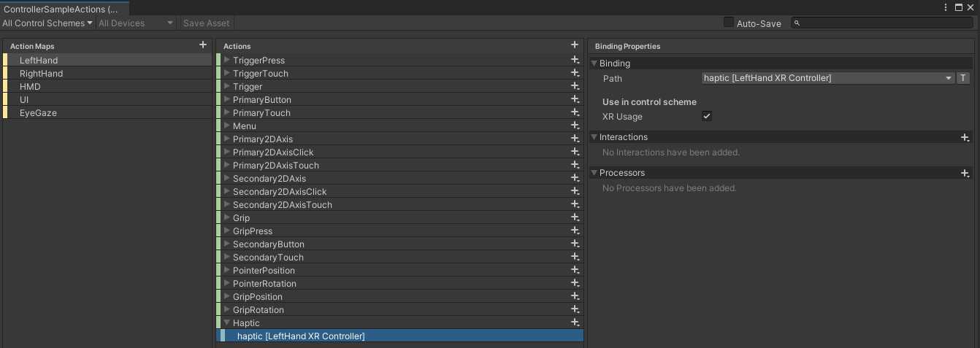The image size is (980, 348).
Task: Add a binding to the TriggerPress action
Action: pos(575,60)
